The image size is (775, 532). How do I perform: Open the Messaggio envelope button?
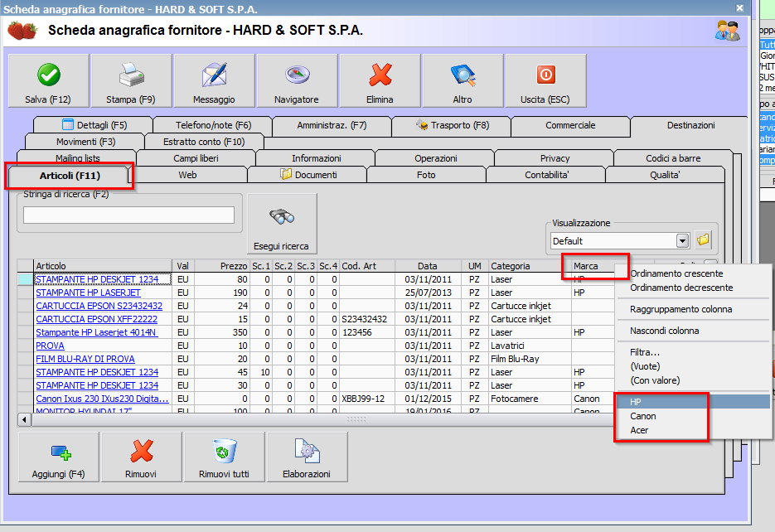pos(214,80)
